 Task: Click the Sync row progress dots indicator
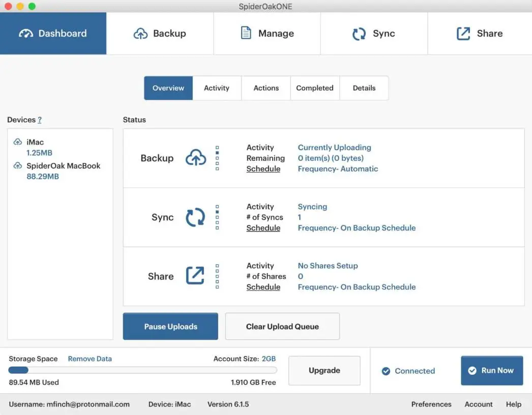pos(217,217)
